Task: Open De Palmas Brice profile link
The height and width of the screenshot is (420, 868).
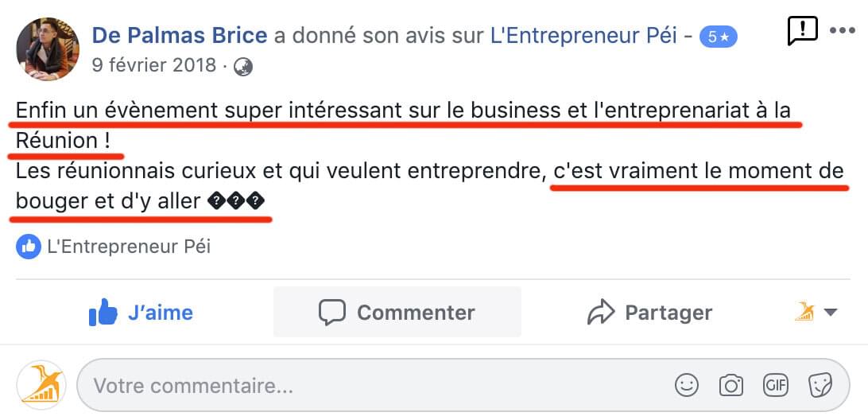Action: click(x=180, y=36)
